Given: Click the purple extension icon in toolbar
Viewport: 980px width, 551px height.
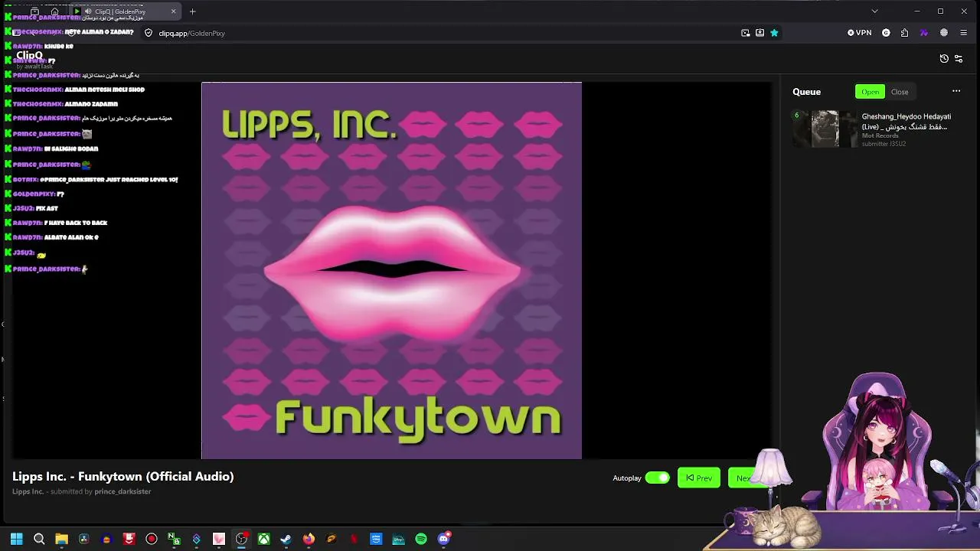Looking at the screenshot, I should pyautogui.click(x=923, y=33).
